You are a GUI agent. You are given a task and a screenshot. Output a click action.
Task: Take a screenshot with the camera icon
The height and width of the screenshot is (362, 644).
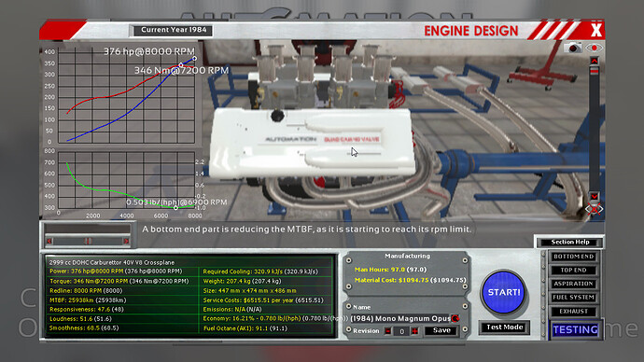[x=572, y=48]
